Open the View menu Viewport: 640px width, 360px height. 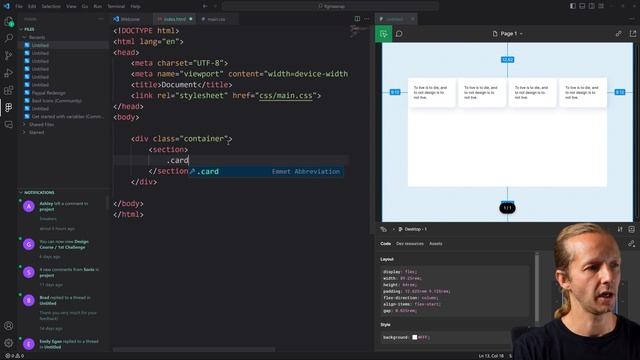(71, 7)
